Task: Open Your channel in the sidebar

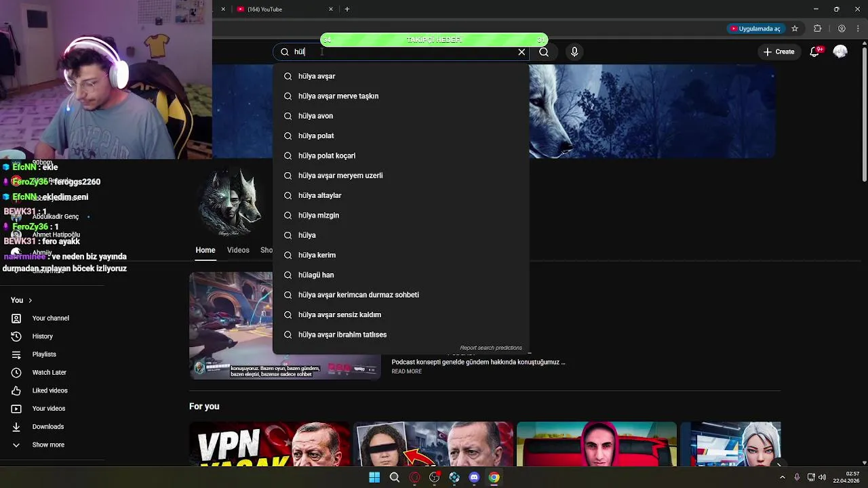Action: (x=51, y=318)
